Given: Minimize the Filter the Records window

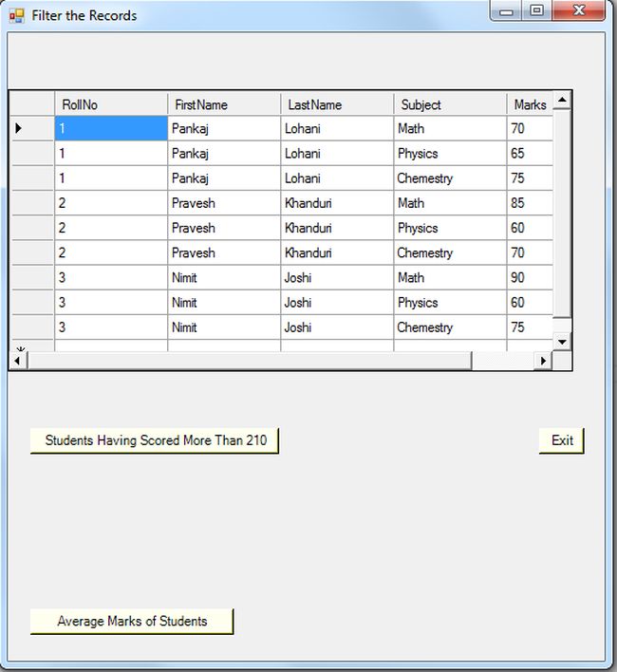Looking at the screenshot, I should 506,10.
